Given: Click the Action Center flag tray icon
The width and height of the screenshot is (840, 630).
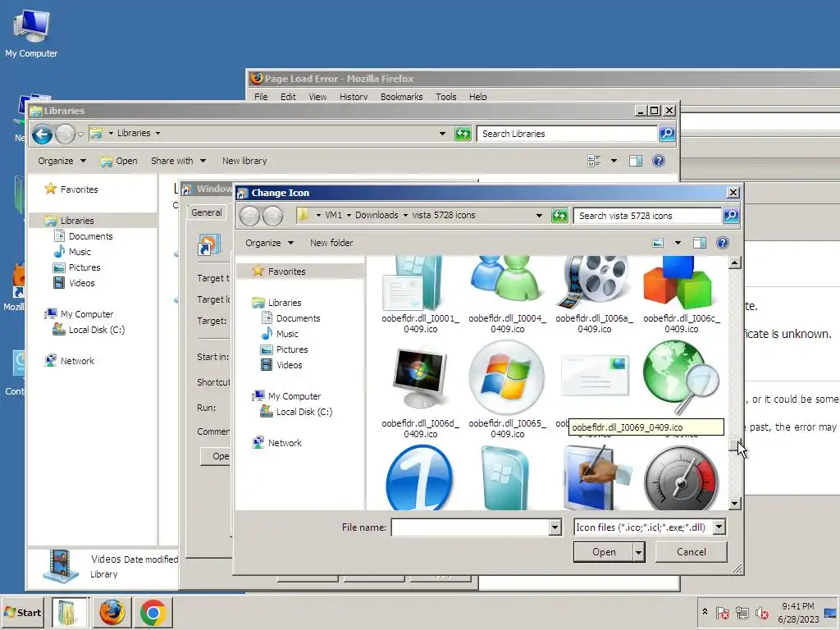Looking at the screenshot, I should (x=722, y=613).
